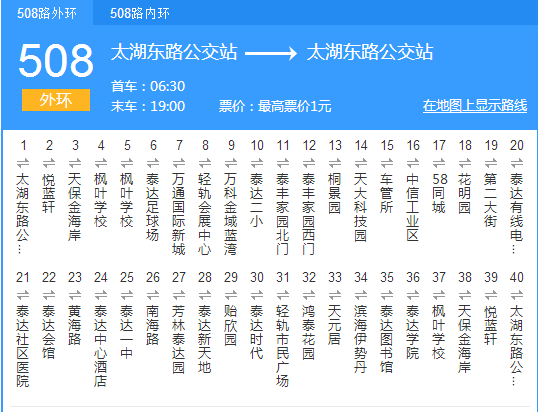Click the transfer icon above stop 8 轻轨会展中心

coord(205,163)
